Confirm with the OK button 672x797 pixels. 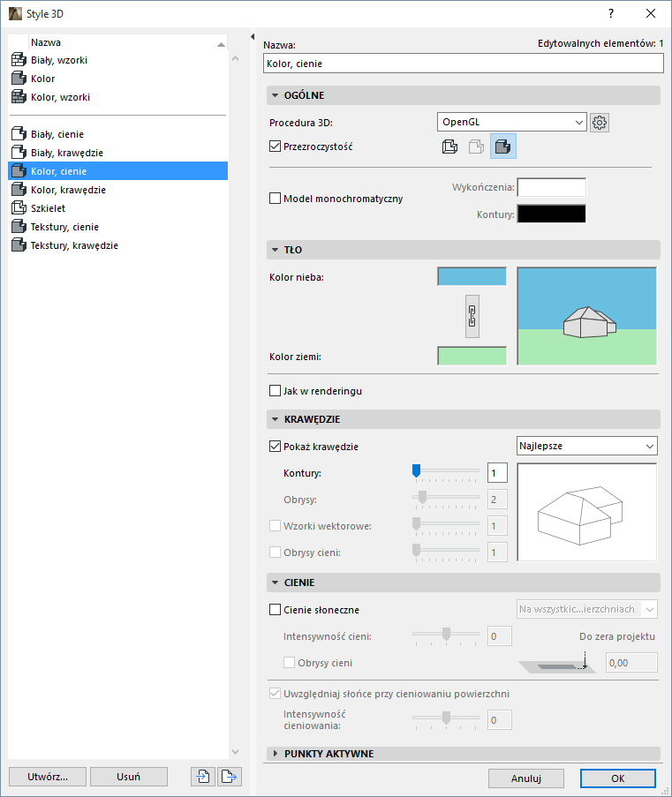pos(617,778)
